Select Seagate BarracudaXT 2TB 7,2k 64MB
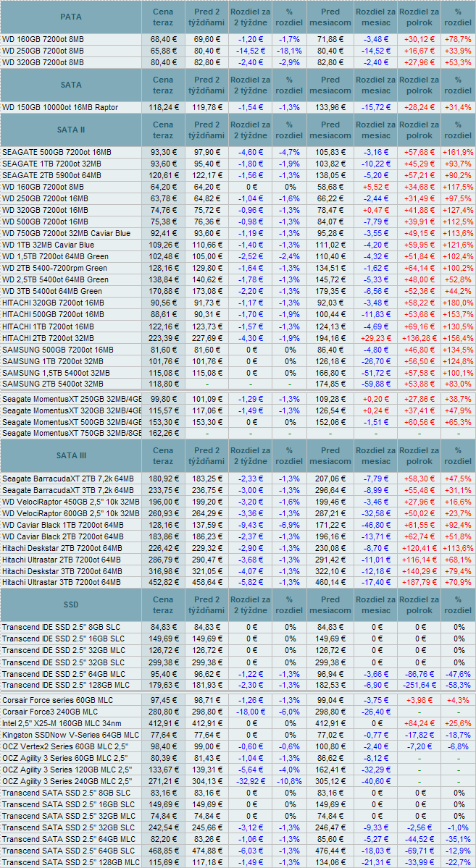The height and width of the screenshot is (868, 476). coord(68,479)
